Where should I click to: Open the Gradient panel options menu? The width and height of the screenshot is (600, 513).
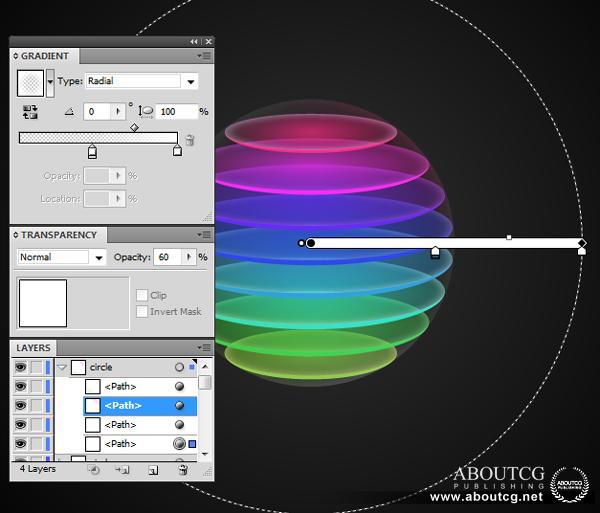204,56
